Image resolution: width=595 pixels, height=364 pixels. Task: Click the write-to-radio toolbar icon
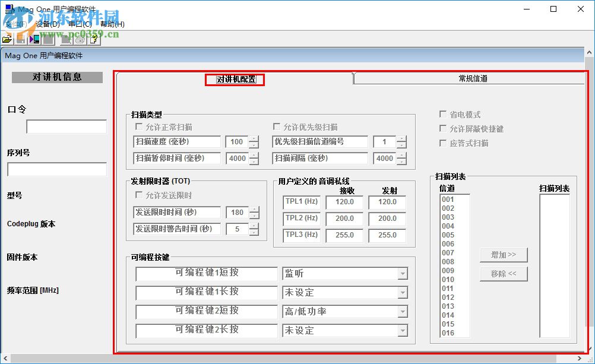[47, 39]
